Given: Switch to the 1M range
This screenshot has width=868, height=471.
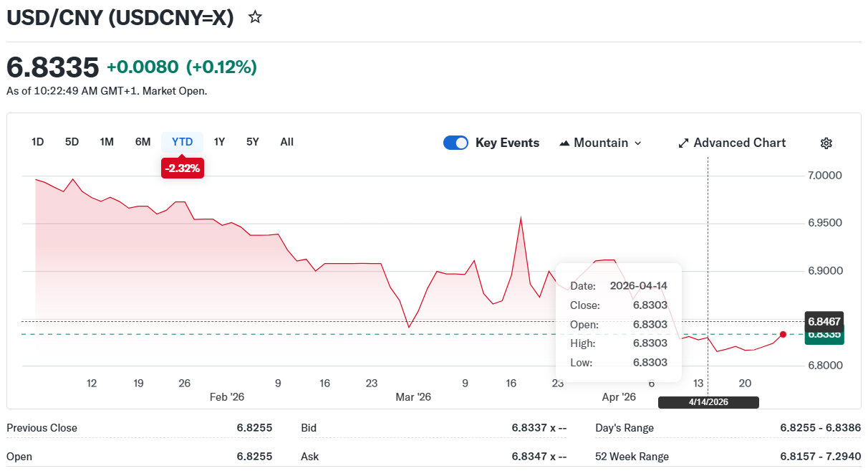Looking at the screenshot, I should pos(107,142).
